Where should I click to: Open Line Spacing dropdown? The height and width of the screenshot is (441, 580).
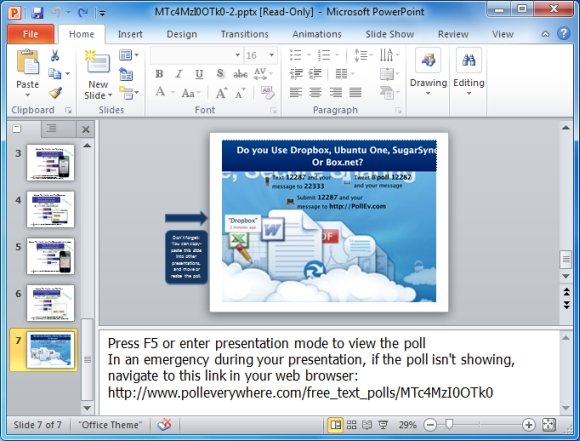[362, 55]
